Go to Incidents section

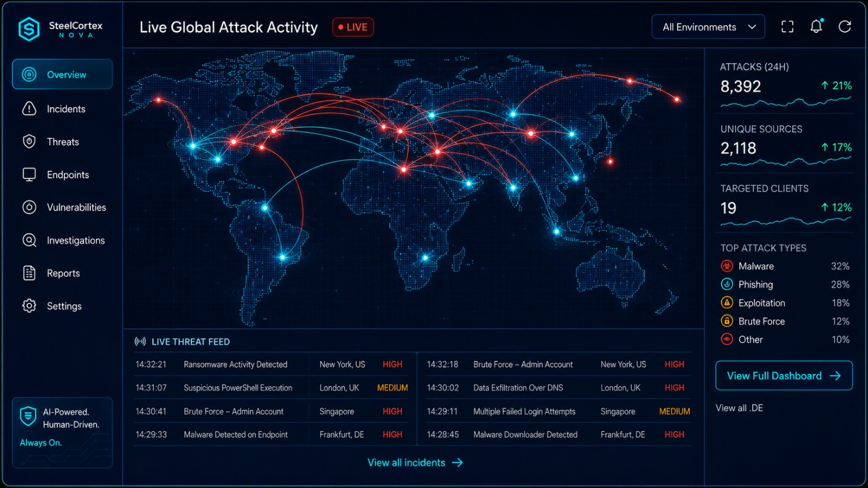tap(66, 109)
